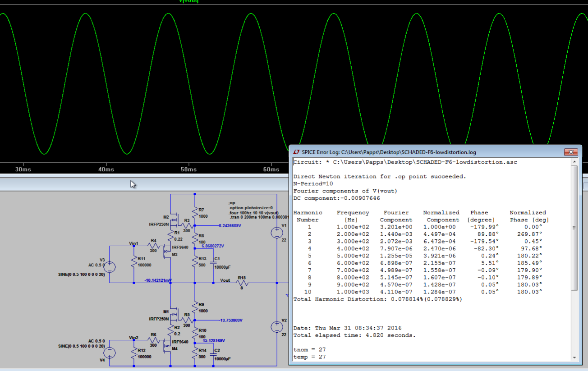The height and width of the screenshot is (371, 588).
Task: Select the M3 IRF9640 MOSFET symbol
Action: (168, 250)
